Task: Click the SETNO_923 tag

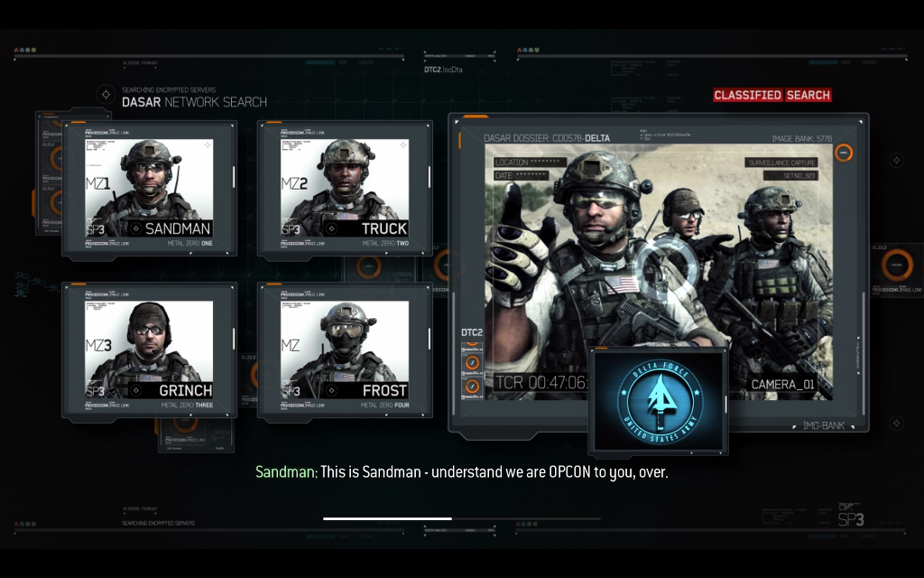Action: click(x=790, y=176)
